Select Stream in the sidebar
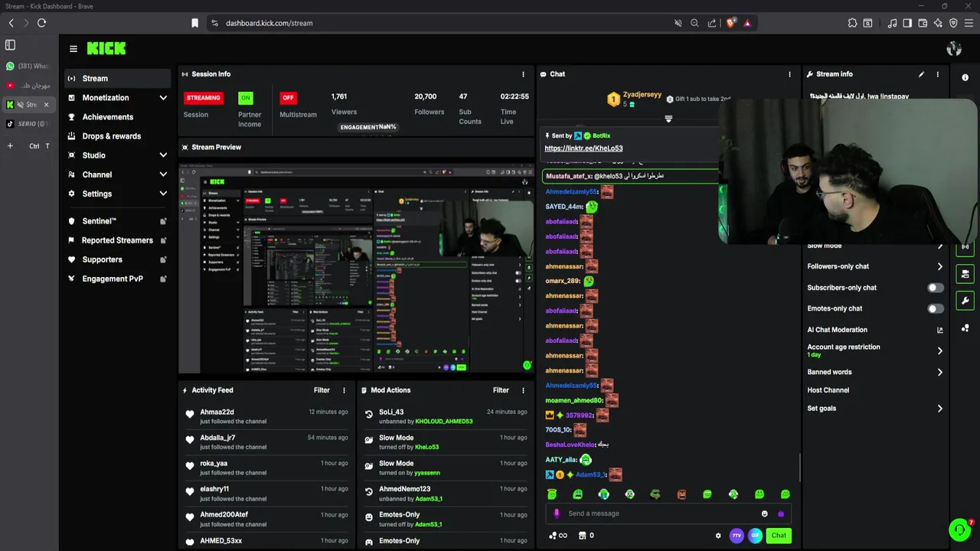980x551 pixels. click(x=117, y=78)
